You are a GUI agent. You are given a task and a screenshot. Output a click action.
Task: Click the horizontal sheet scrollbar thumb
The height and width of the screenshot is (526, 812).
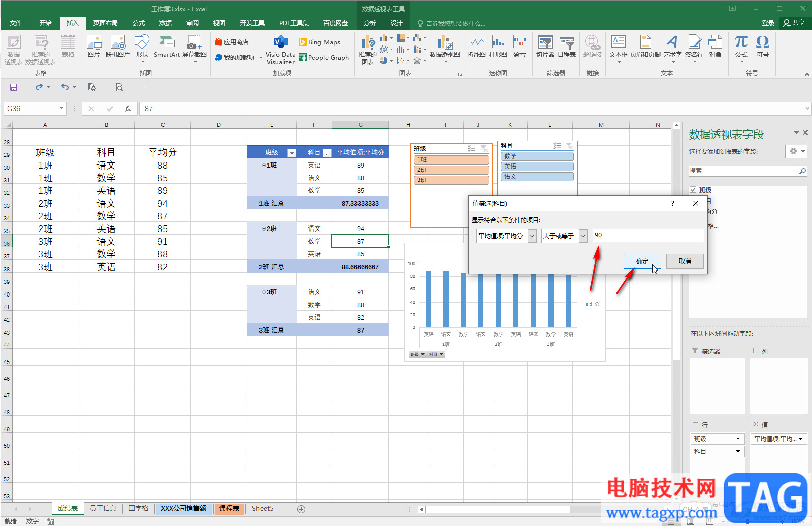pyautogui.click(x=498, y=509)
